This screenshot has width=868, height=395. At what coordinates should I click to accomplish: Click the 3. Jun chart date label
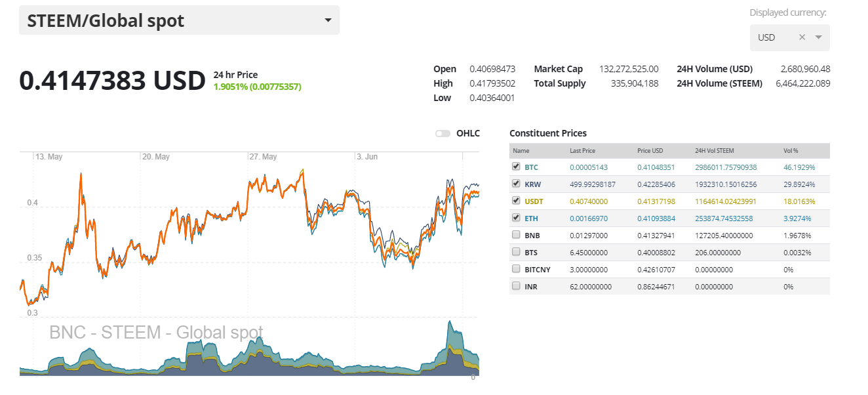367,157
